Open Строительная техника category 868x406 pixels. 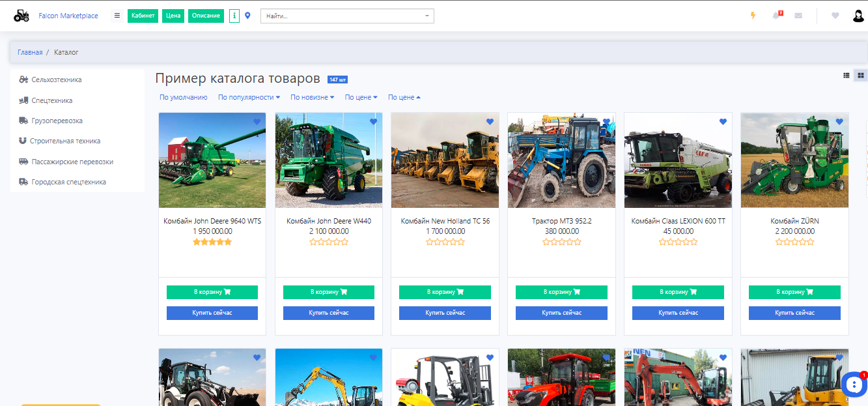coord(65,141)
